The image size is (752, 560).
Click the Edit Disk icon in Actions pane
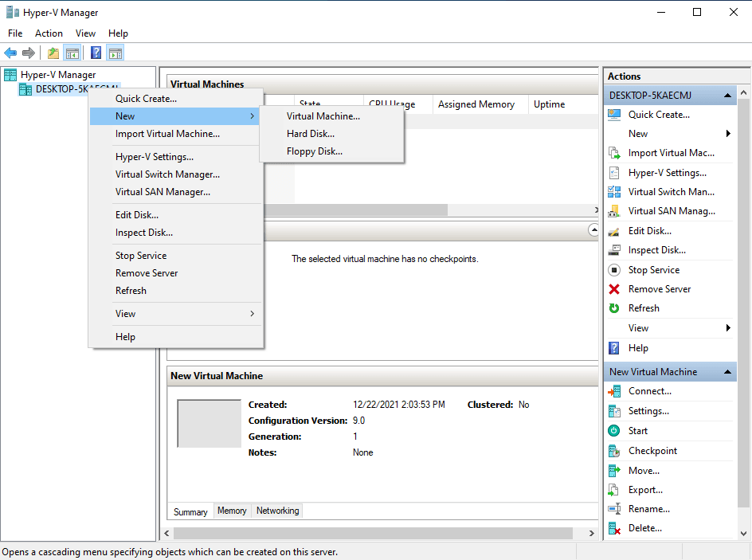click(614, 232)
